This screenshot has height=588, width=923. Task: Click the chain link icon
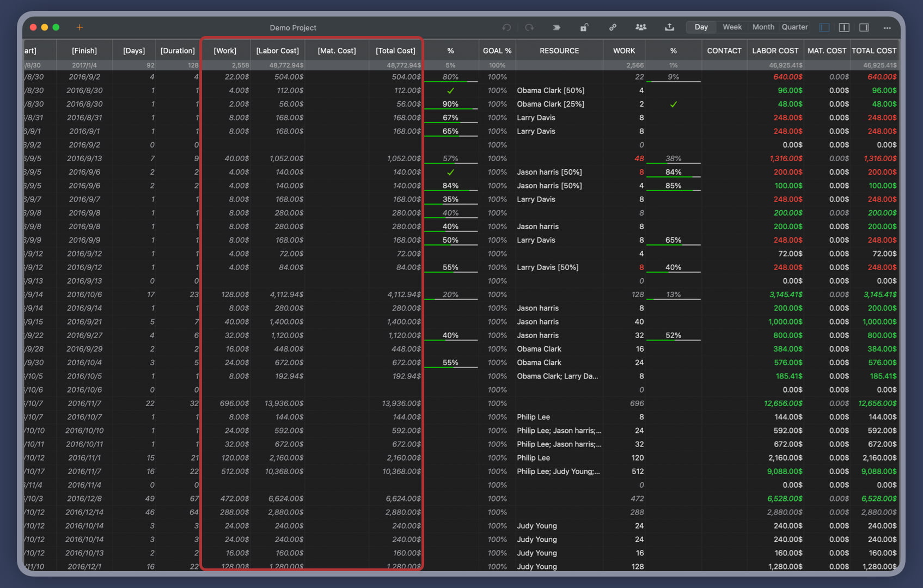click(x=613, y=27)
